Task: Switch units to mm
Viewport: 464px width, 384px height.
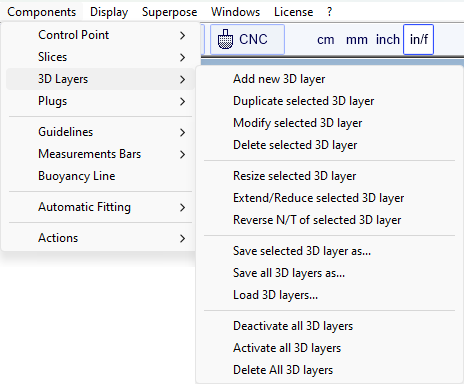Action: tap(357, 40)
